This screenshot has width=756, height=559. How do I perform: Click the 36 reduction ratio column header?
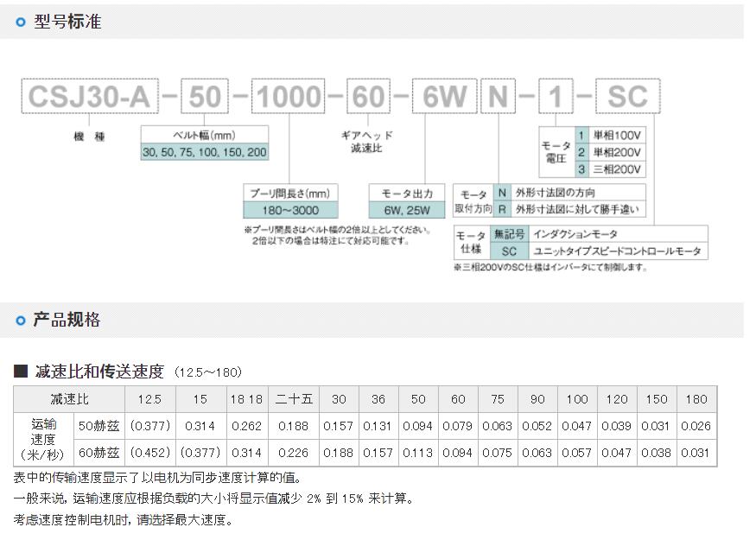coord(378,399)
